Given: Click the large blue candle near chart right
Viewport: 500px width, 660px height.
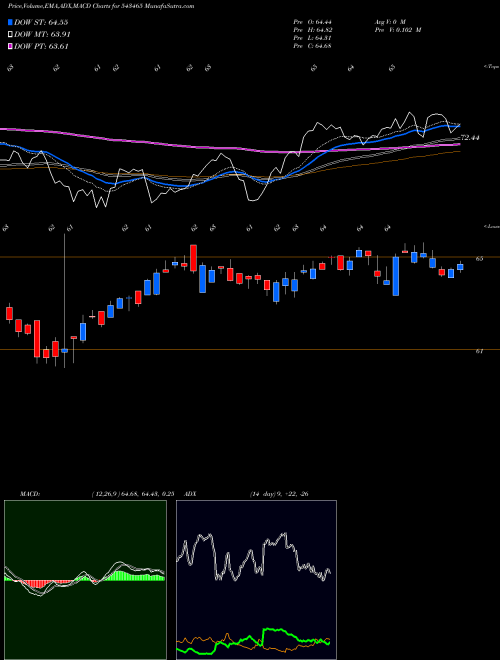Looking at the screenshot, I should click(396, 276).
